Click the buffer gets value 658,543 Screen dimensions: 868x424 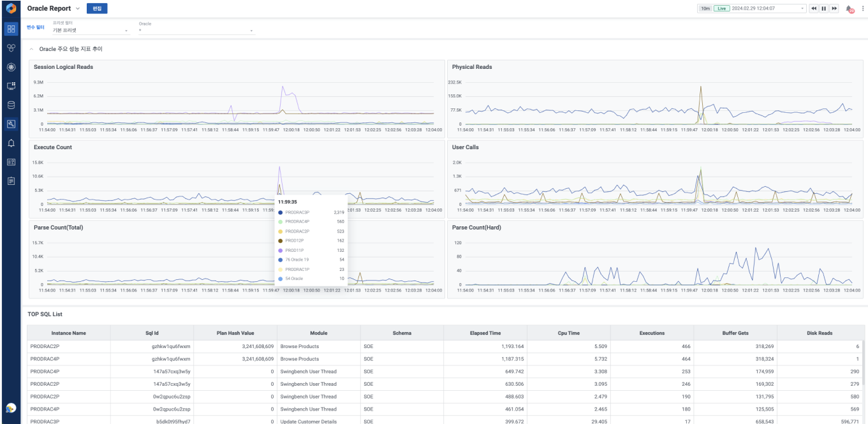pyautogui.click(x=764, y=421)
